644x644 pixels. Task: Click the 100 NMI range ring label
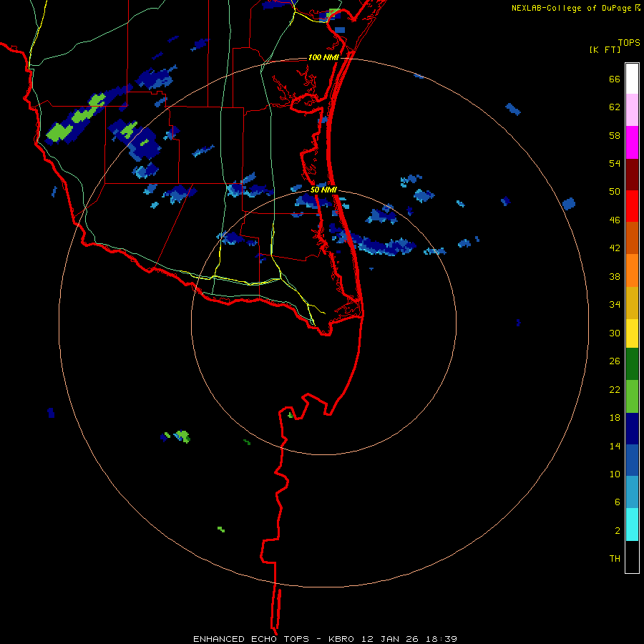[323, 57]
